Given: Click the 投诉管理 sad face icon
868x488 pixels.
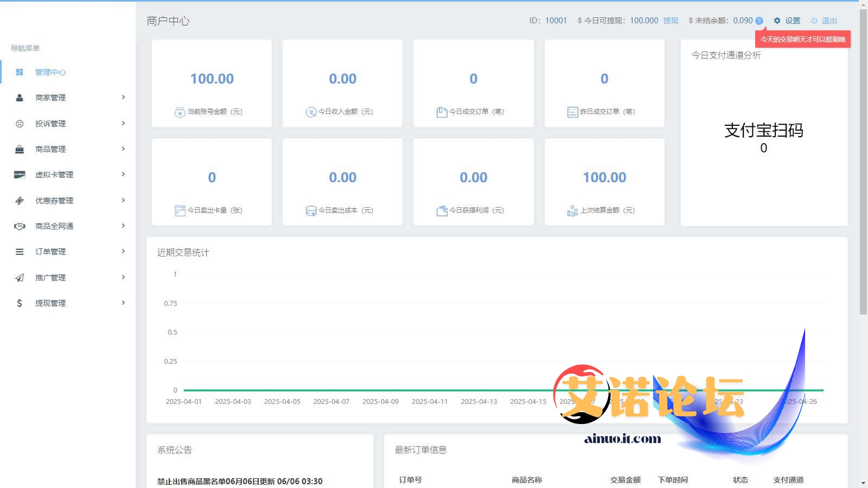Looking at the screenshot, I should tap(20, 124).
